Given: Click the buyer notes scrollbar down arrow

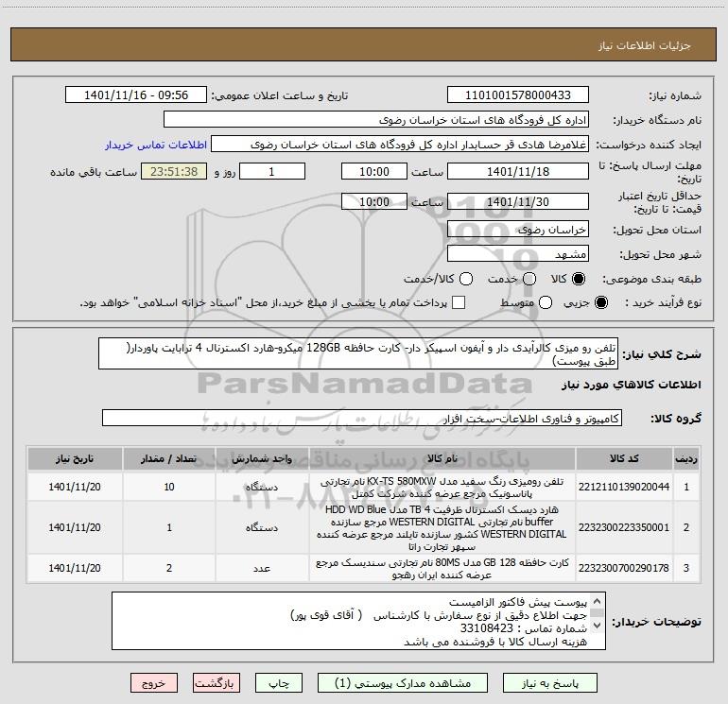Looking at the screenshot, I should (598, 626).
